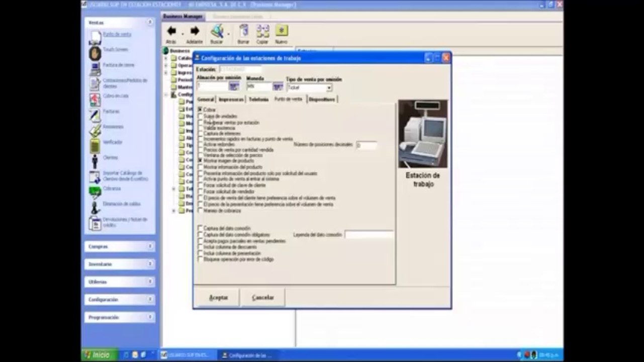
Task: Click the Buscar search toolbar icon
Action: tap(217, 31)
